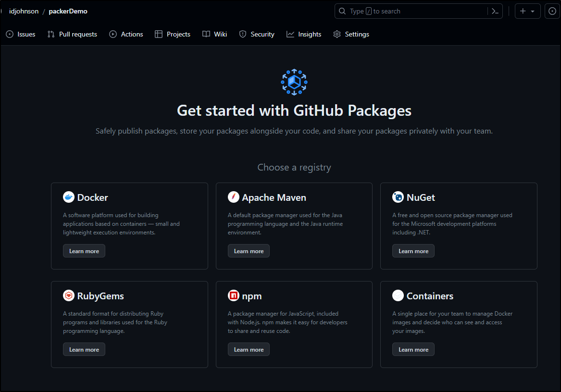Viewport: 561px width, 392px height.
Task: Click the Containers Docker images description
Action: pyautogui.click(x=452, y=322)
